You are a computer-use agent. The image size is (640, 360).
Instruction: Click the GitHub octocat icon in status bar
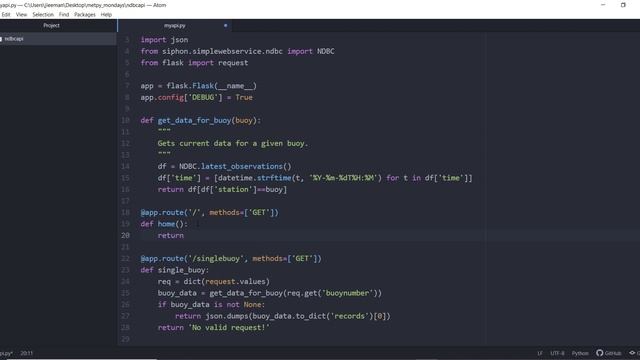click(600, 353)
